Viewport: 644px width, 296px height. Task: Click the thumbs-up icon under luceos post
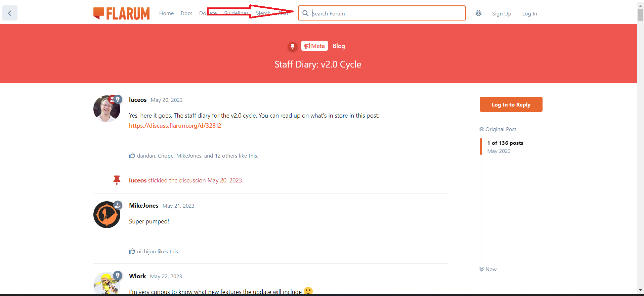point(132,156)
